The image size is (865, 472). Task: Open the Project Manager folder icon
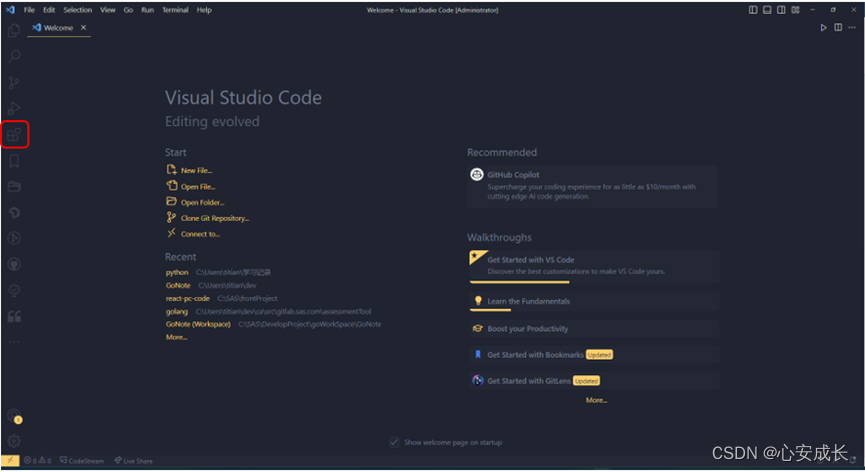[14, 186]
